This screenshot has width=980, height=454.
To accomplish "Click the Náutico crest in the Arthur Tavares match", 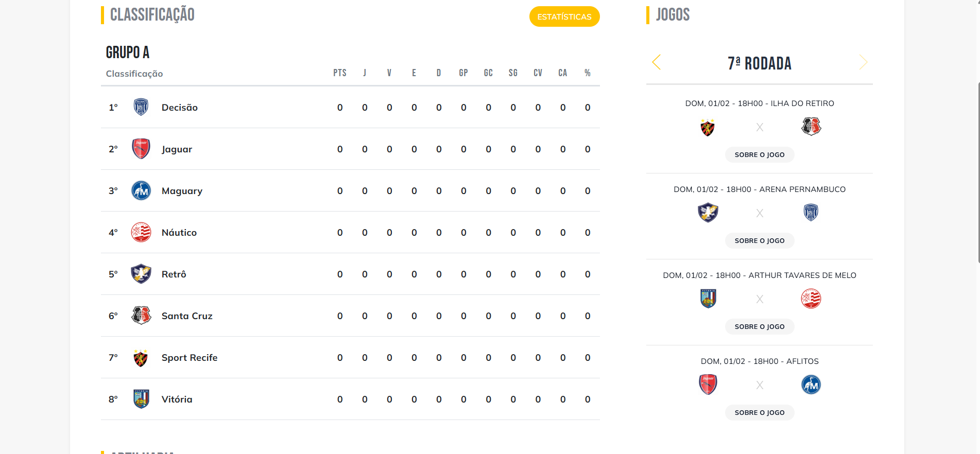I will coord(811,299).
